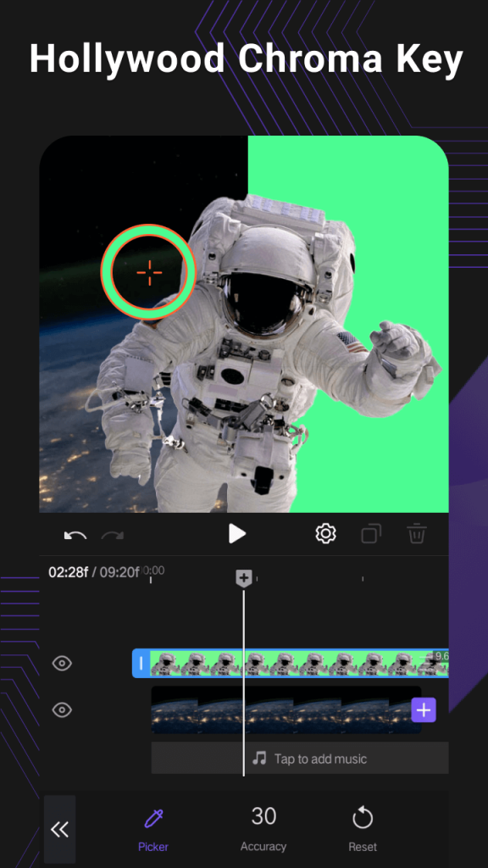Open the settings gear
This screenshot has width=488, height=868.
(326, 534)
